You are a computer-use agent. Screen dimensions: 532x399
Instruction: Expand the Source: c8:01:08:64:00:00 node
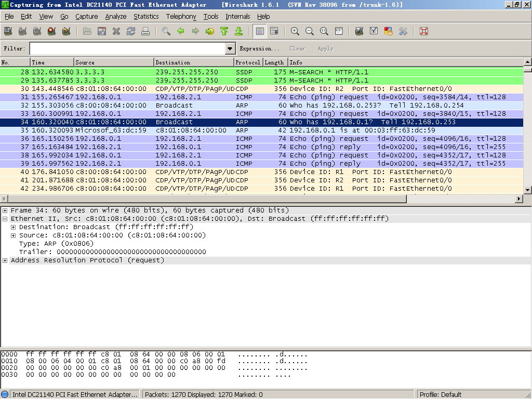tap(13, 235)
